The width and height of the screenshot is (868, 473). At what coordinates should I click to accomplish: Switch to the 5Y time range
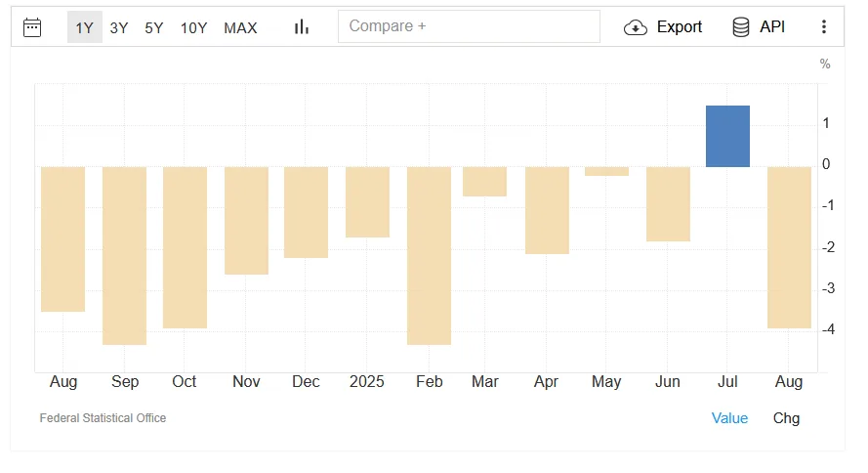pyautogui.click(x=154, y=27)
